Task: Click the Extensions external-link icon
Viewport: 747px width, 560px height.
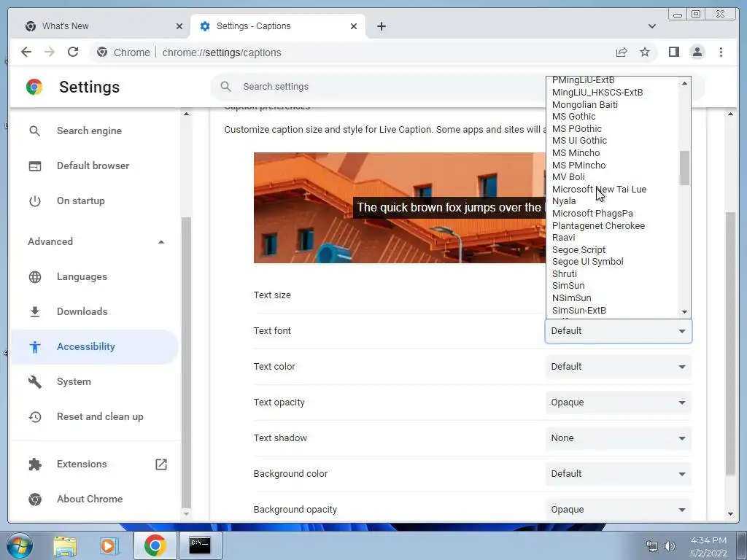Action: pos(161,464)
